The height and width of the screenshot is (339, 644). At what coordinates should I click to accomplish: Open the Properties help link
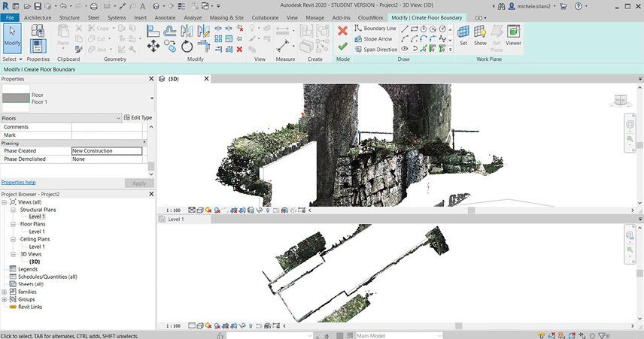click(x=18, y=183)
